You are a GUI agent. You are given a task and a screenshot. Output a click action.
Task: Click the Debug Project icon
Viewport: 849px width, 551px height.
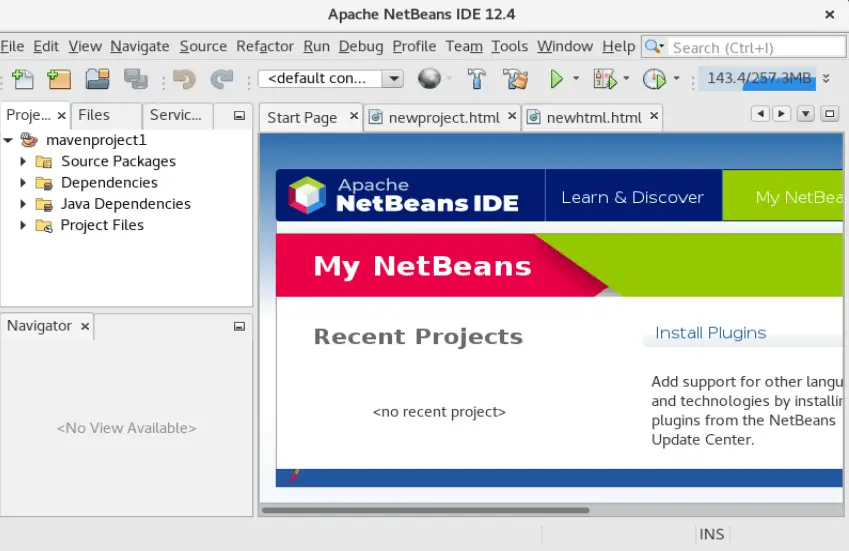[605, 79]
